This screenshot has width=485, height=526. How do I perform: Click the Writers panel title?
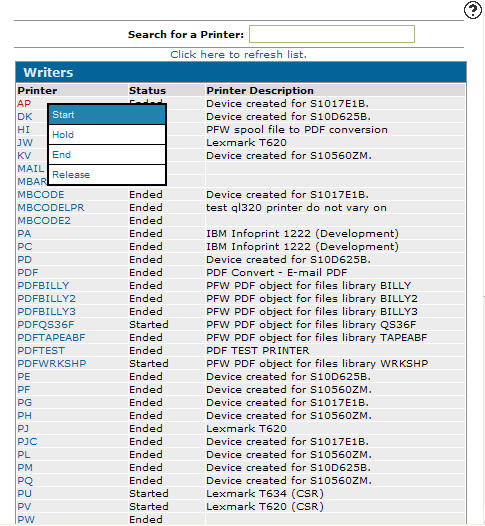pos(48,72)
